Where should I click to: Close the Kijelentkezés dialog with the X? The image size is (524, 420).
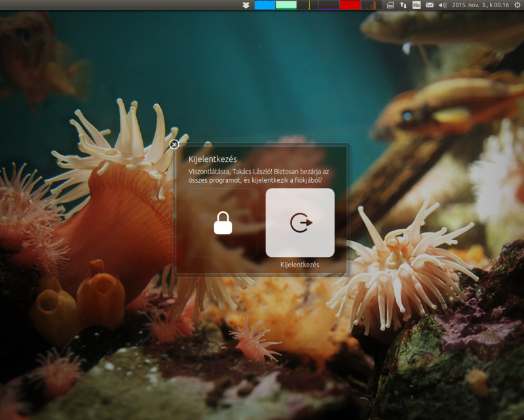[174, 144]
